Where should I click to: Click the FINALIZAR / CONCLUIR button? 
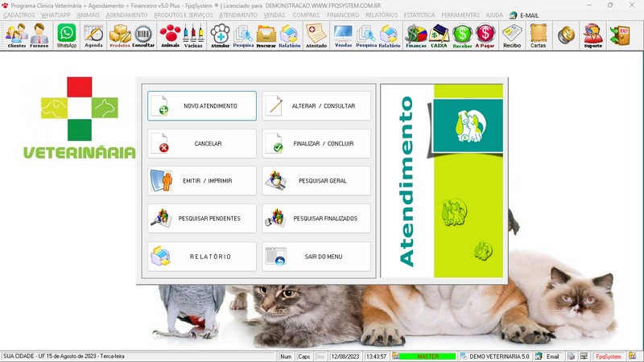coord(316,144)
